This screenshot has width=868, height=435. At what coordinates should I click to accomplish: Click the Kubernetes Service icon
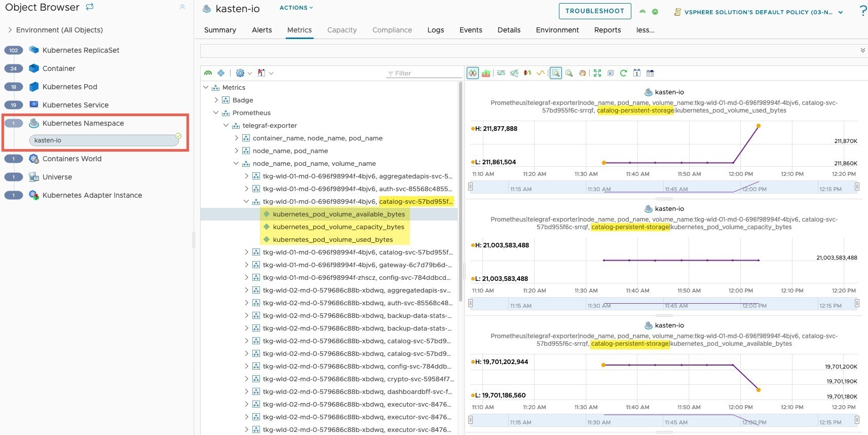coord(34,104)
